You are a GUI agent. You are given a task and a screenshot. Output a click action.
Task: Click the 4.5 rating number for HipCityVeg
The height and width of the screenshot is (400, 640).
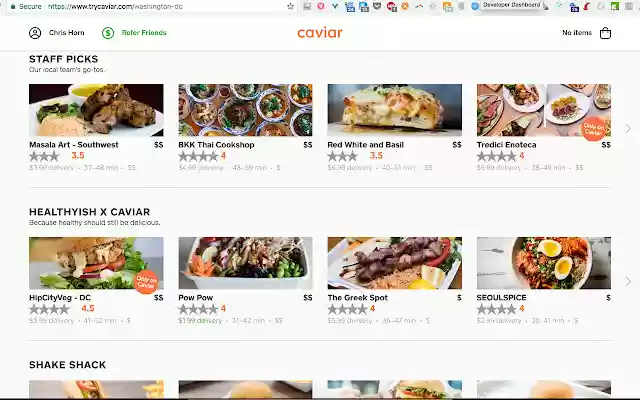pos(88,309)
